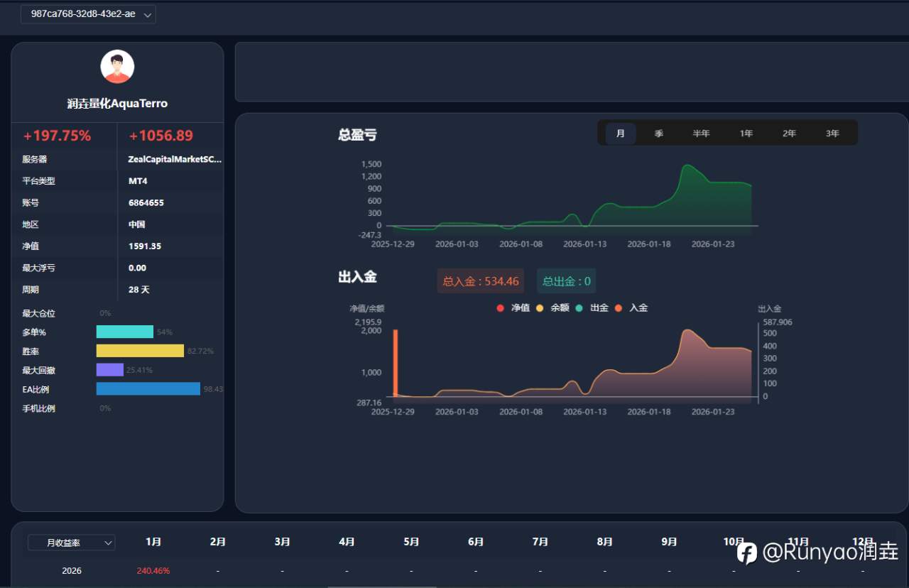Click the red 净值 legend dot
Screen dimensions: 909x588
tap(499, 307)
